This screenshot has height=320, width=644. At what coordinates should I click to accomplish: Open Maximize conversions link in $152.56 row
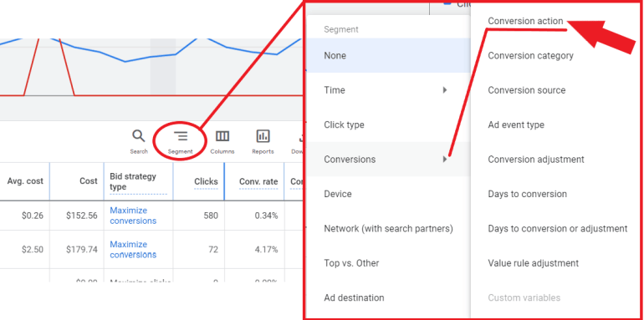pos(133,216)
